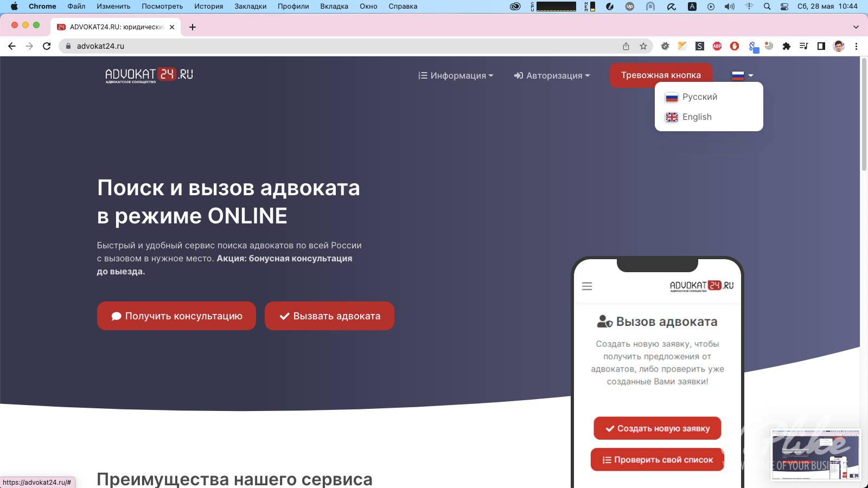Screen dimensions: 868x488
Task: Close the ADVOKAT24.RU tab
Action: tap(172, 27)
